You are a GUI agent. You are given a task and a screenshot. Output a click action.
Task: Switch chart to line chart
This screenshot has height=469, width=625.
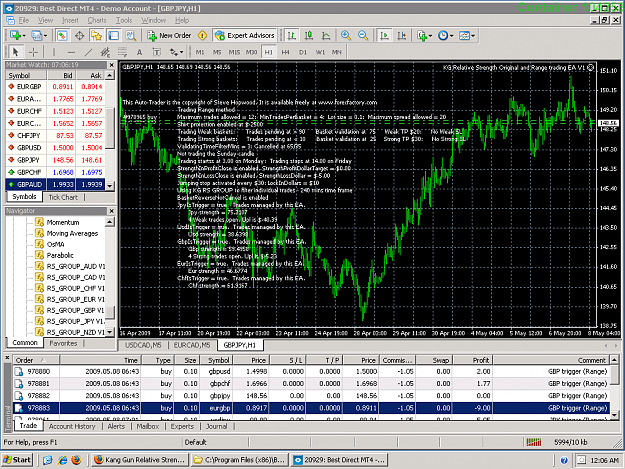click(x=326, y=35)
